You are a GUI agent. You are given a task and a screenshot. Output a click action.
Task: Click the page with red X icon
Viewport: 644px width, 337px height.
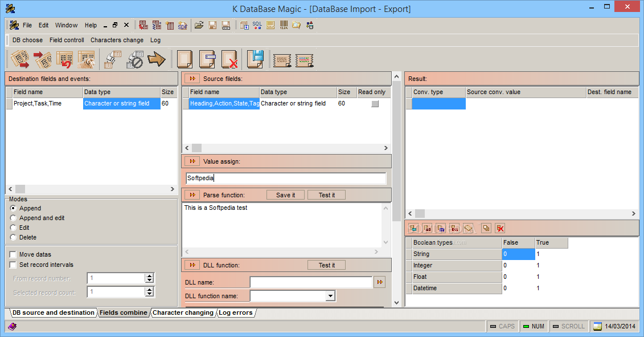click(229, 60)
